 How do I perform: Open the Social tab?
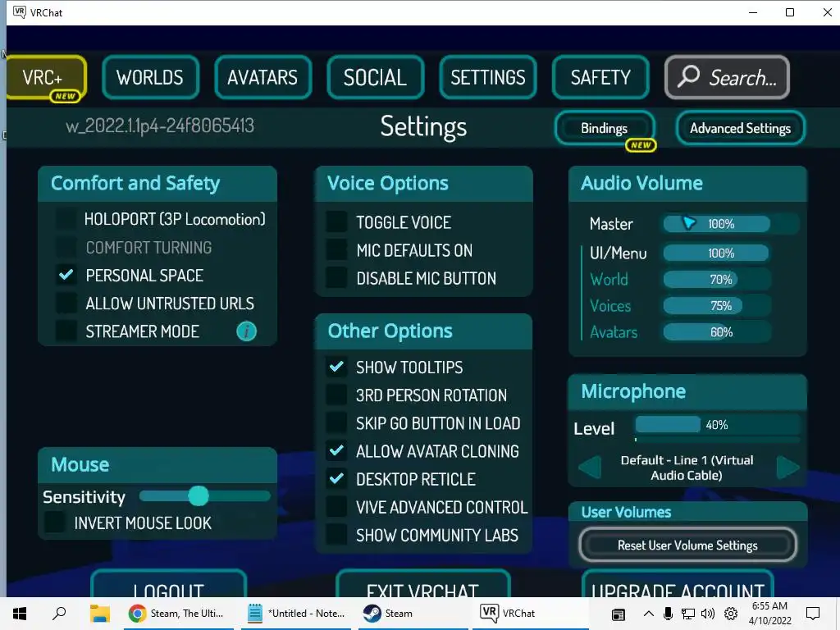click(x=375, y=78)
